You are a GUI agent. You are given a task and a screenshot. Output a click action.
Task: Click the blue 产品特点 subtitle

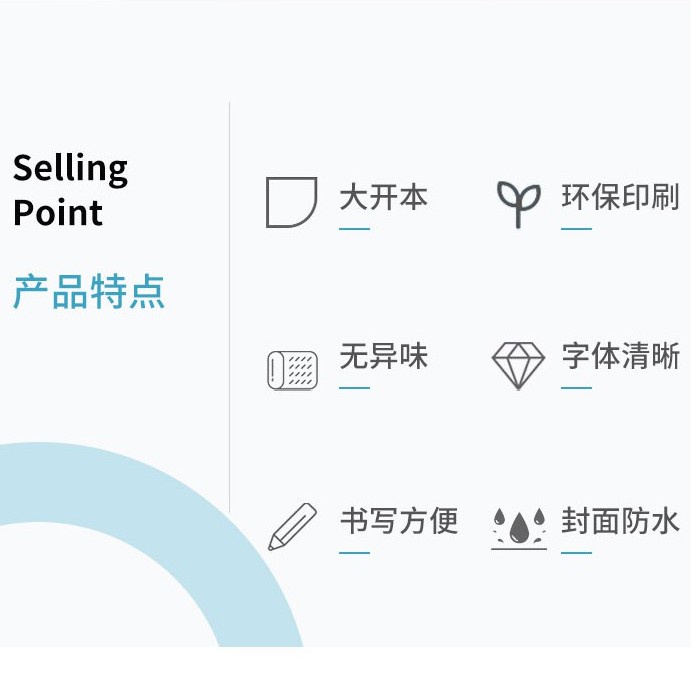88,292
